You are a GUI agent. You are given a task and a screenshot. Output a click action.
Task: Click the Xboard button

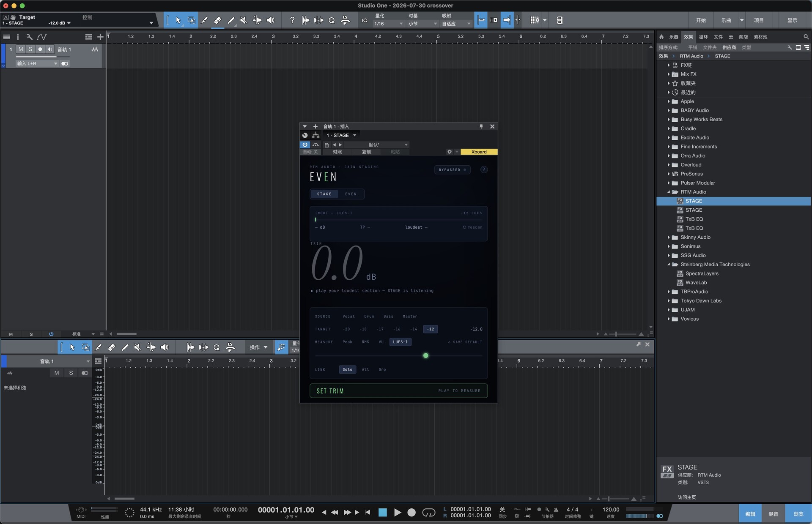click(479, 152)
